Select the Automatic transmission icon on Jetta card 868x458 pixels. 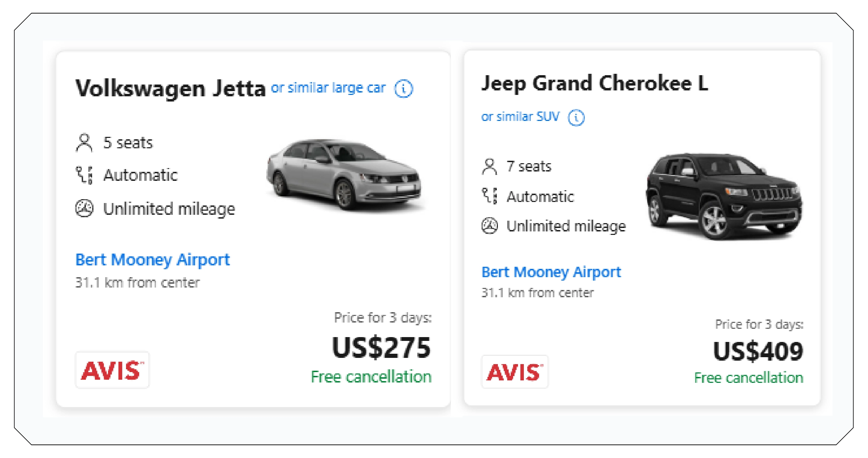pyautogui.click(x=84, y=175)
